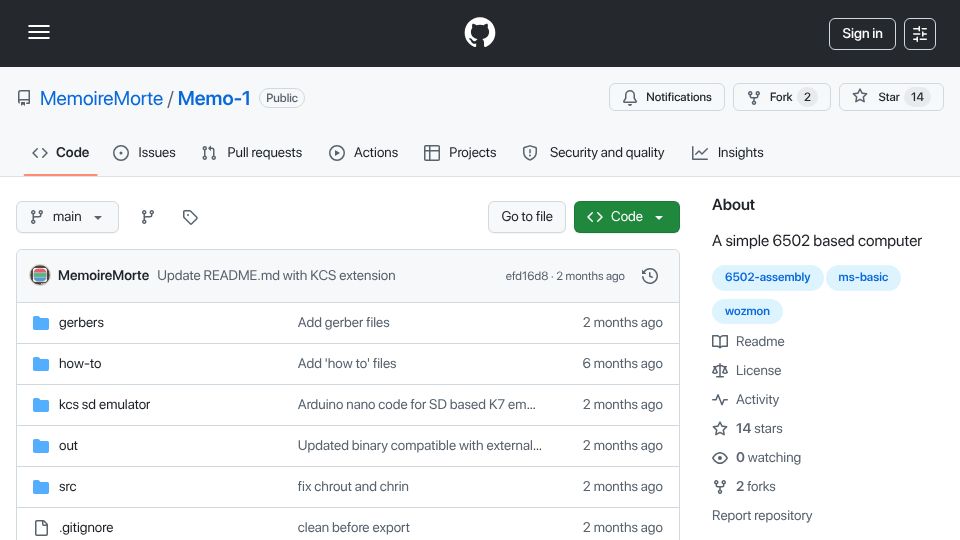Select the ms-basic topic tag

point(863,277)
